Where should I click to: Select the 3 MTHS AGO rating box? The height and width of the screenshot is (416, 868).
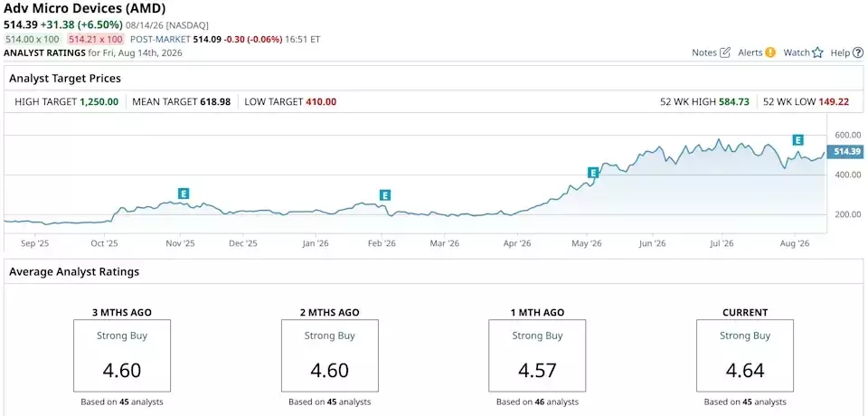click(122, 355)
